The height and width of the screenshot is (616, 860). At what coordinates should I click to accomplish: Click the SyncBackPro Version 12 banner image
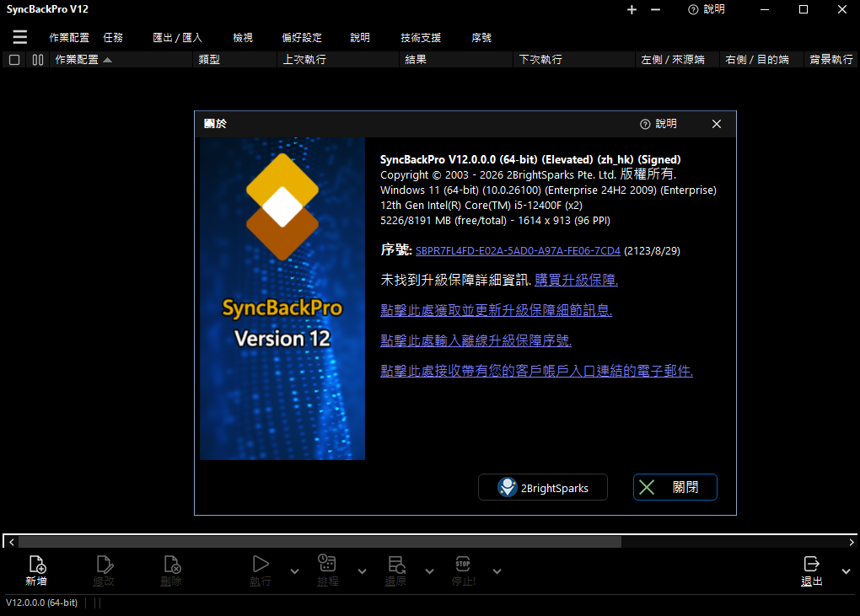[x=282, y=298]
